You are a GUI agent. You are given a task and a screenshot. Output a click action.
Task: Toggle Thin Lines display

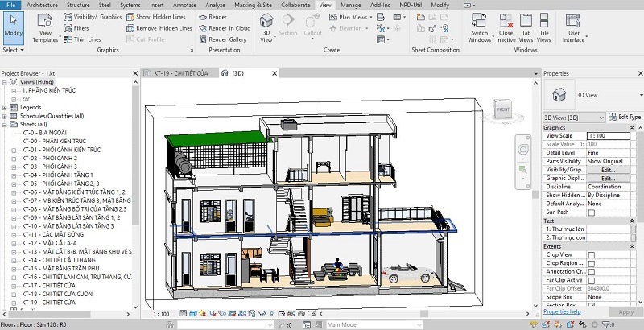coord(83,39)
